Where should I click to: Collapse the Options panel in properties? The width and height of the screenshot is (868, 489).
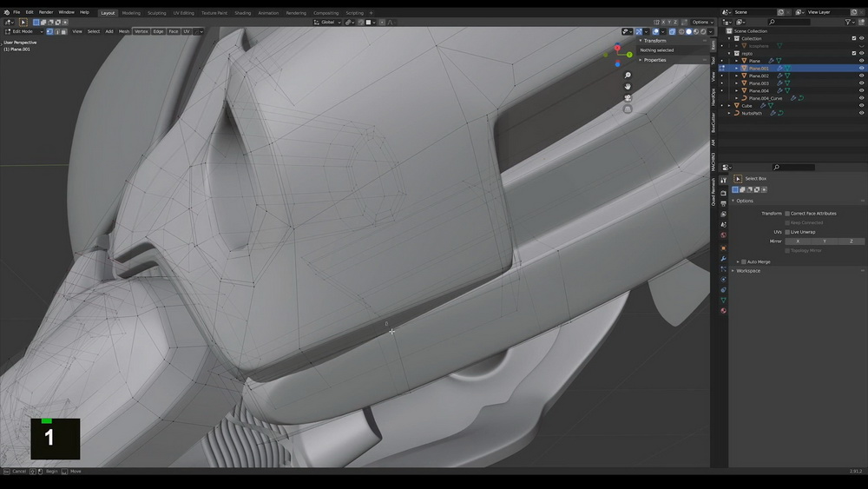click(745, 201)
